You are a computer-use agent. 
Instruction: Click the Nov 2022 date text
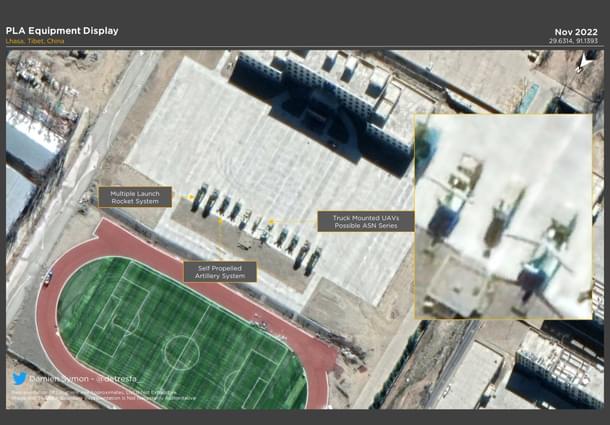582,30
